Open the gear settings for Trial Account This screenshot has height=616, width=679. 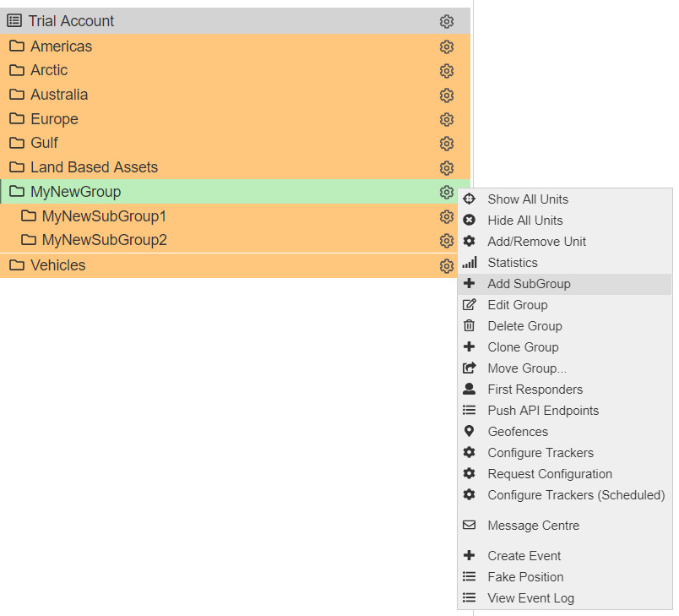[x=447, y=21]
